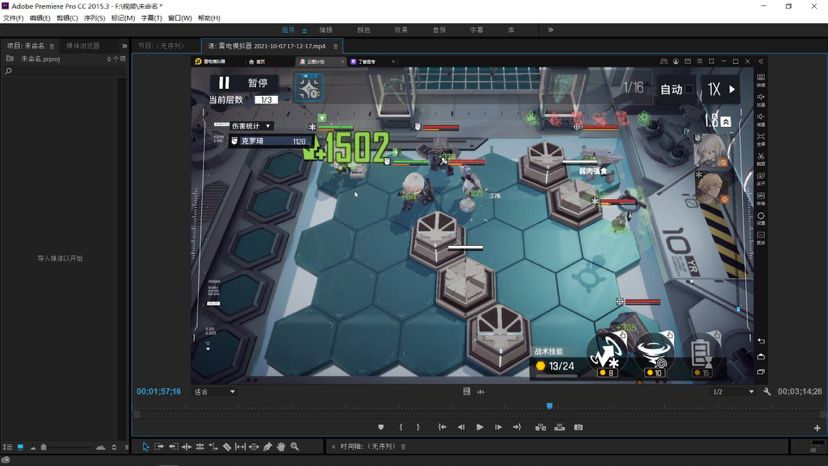Open the 文件(F) menu
828x466 pixels.
click(x=13, y=18)
